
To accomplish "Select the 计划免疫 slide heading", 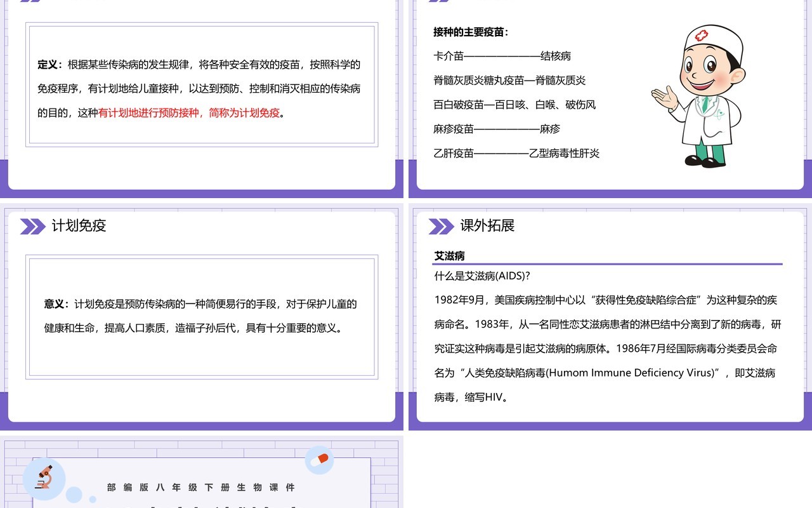I will coord(79,225).
